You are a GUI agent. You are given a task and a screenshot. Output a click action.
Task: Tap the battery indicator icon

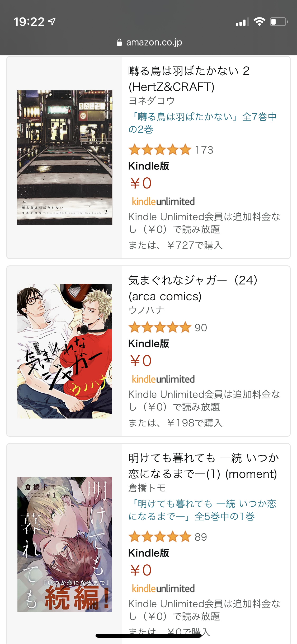pyautogui.click(x=279, y=22)
